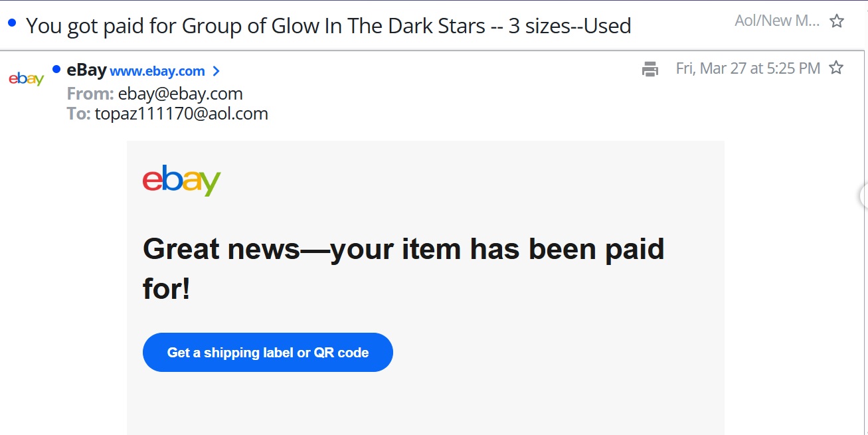868x435 pixels.
Task: Star the message dated Fri, Mar 27
Action: click(836, 68)
